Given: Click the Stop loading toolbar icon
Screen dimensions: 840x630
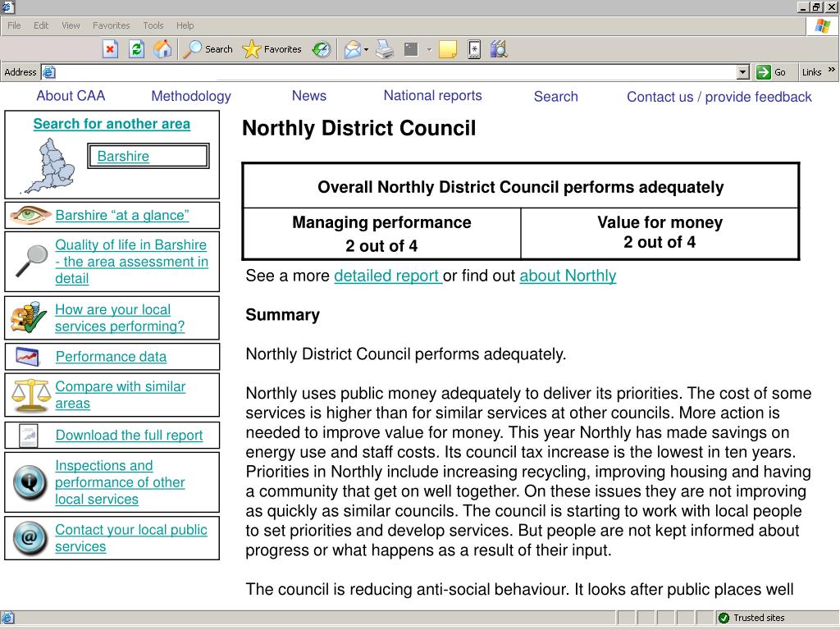Looking at the screenshot, I should tap(111, 49).
